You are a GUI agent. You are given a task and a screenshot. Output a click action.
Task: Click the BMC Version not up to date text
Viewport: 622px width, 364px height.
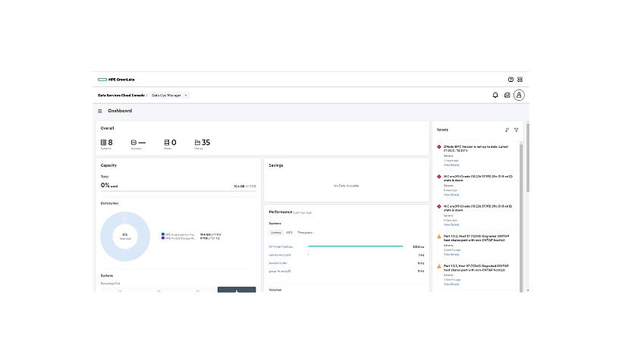(476, 149)
